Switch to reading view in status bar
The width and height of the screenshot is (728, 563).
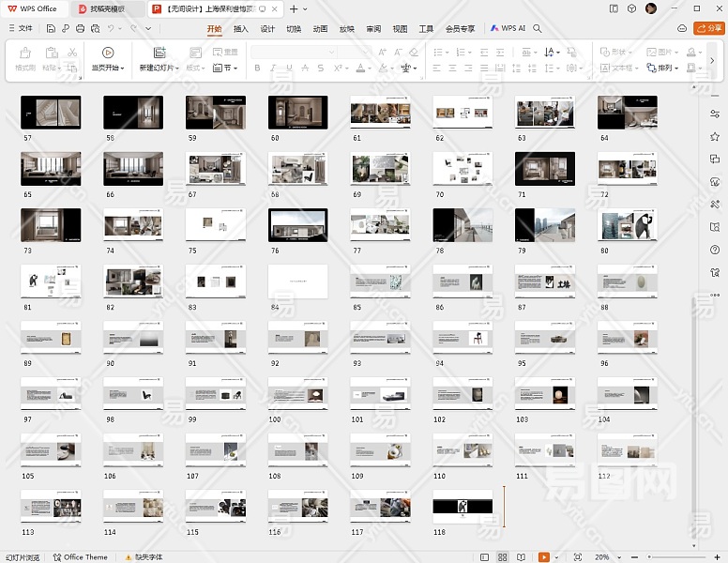pyautogui.click(x=522, y=557)
